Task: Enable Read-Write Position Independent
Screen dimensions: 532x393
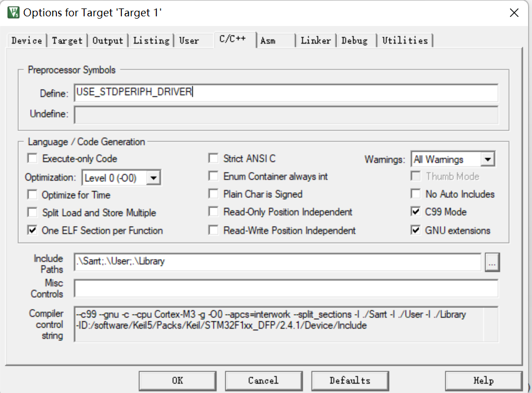Action: 213,230
